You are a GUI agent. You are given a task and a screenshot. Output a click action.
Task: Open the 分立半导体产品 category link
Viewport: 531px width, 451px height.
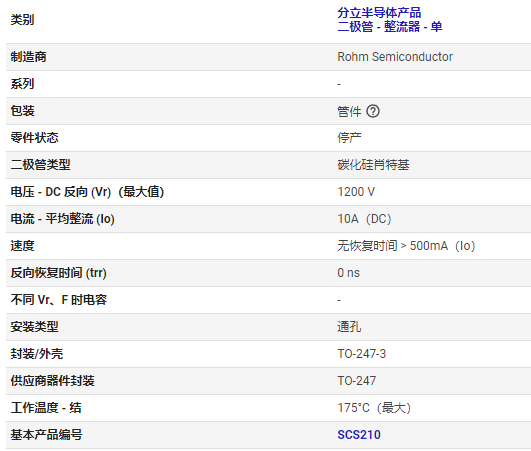point(379,13)
